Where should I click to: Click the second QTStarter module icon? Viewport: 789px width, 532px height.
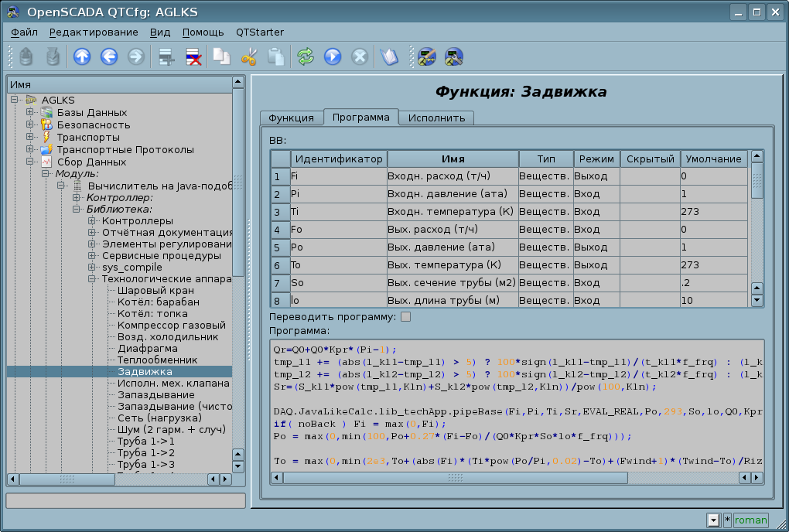(x=454, y=56)
